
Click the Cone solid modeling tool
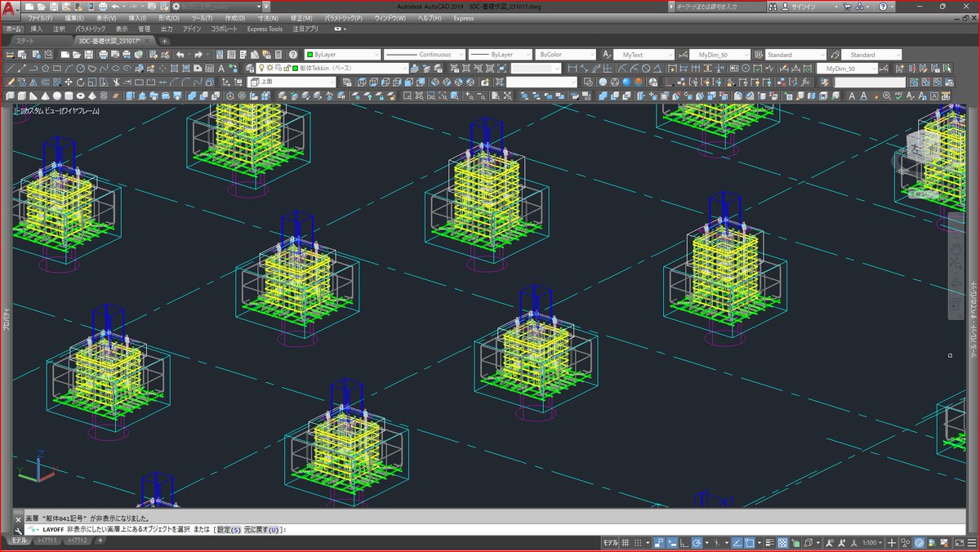click(46, 96)
